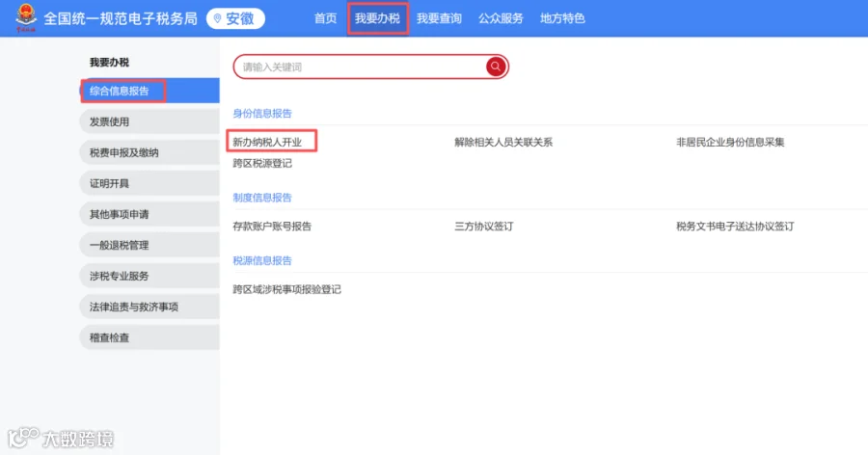Click the tax bureau emblem logo
868x455 pixels.
click(25, 17)
